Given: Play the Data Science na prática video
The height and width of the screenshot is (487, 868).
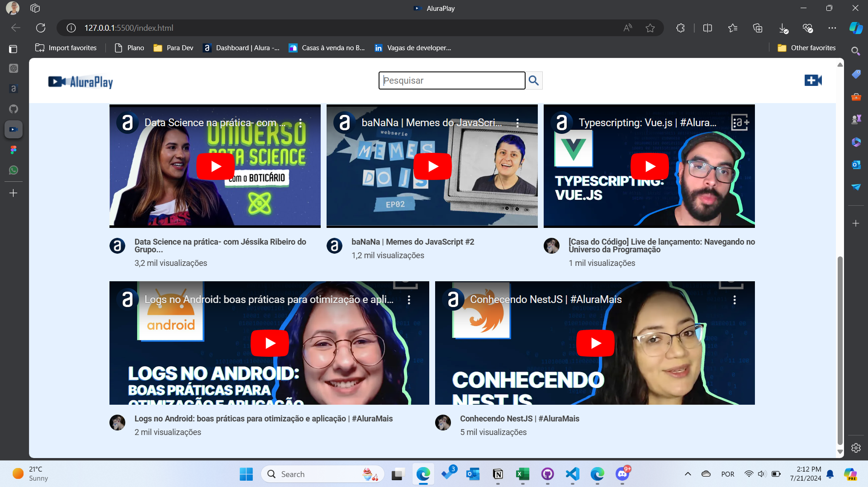Looking at the screenshot, I should (215, 166).
